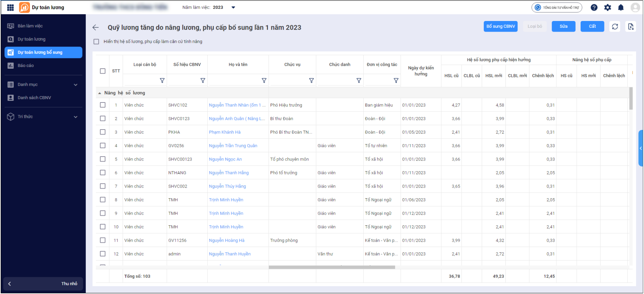Click the Số hiệu CBNV filter input
644x294 pixels.
[183, 81]
